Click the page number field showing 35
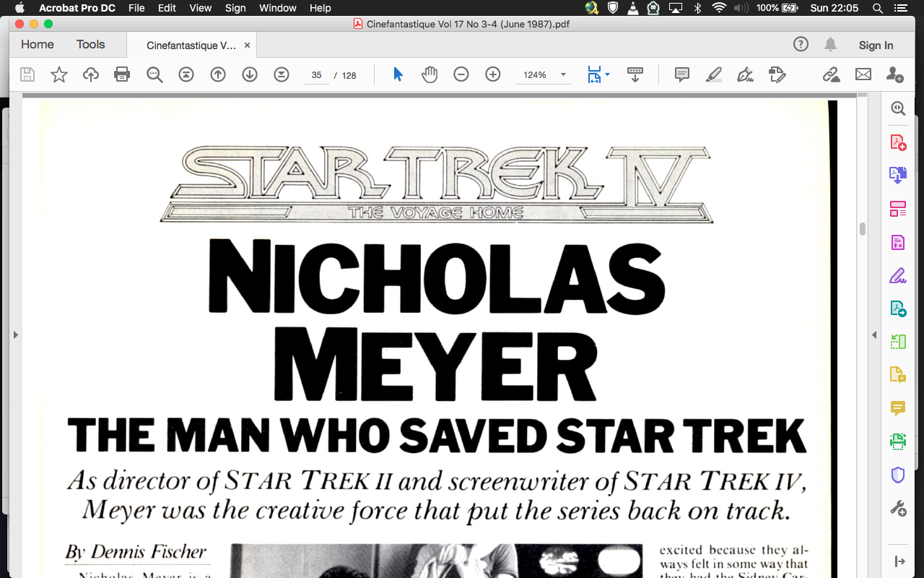924x578 pixels. coord(316,75)
